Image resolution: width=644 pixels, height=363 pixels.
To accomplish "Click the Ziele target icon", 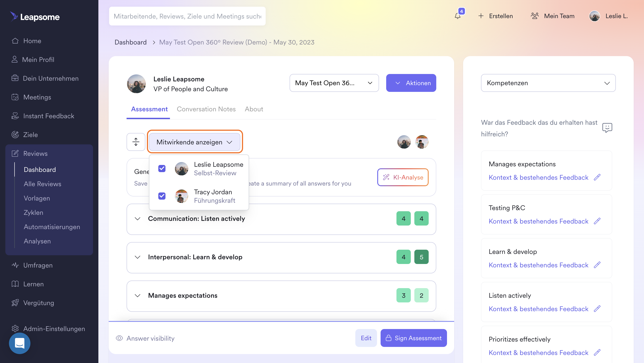I will (x=15, y=134).
